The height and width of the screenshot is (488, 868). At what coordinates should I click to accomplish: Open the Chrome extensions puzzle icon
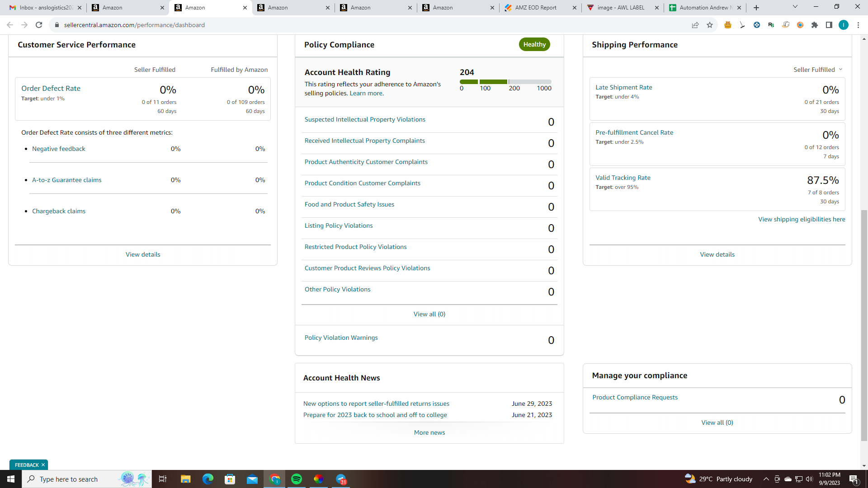(815, 25)
